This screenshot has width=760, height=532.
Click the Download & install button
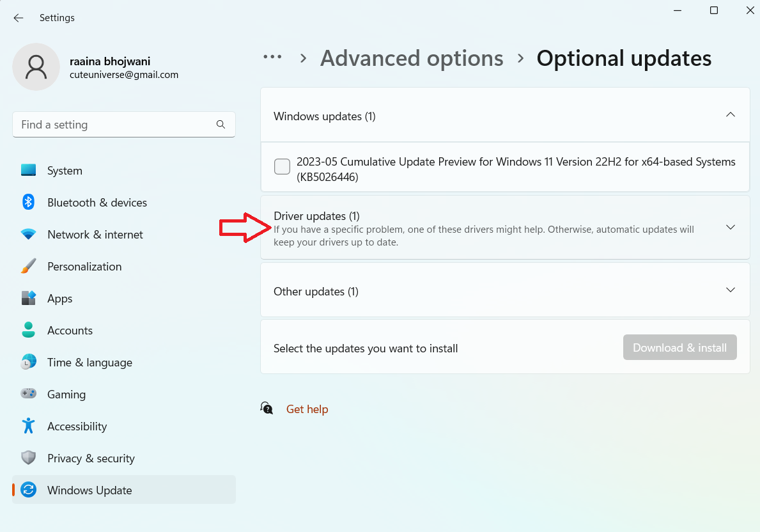pos(679,348)
